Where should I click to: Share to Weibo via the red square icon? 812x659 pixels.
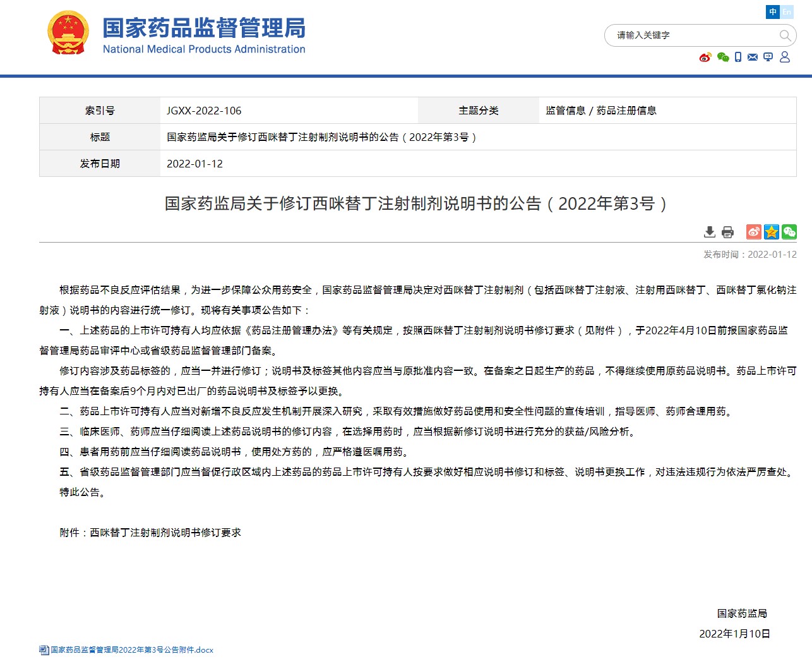click(753, 232)
